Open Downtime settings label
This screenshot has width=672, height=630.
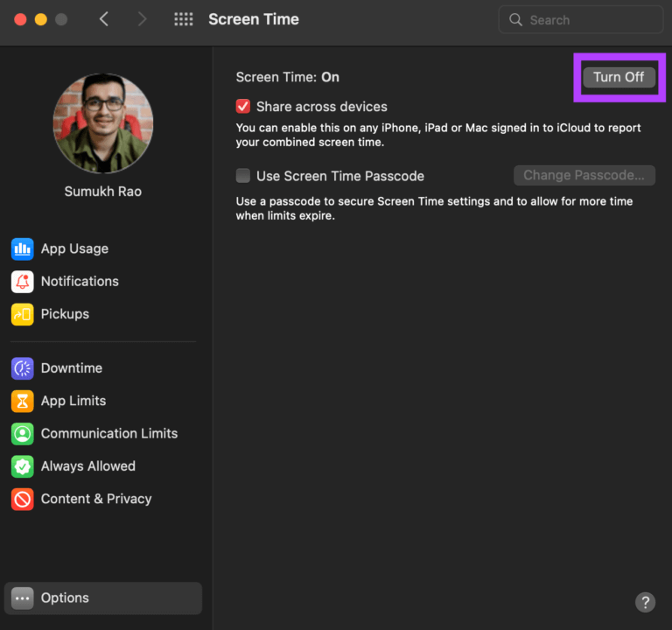click(x=72, y=368)
